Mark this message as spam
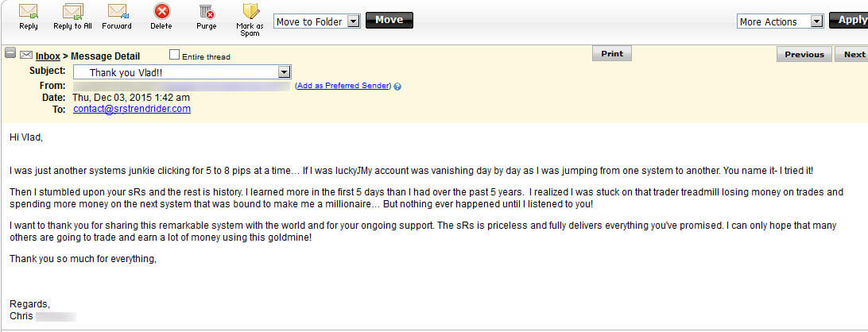868x332 pixels. point(250,12)
